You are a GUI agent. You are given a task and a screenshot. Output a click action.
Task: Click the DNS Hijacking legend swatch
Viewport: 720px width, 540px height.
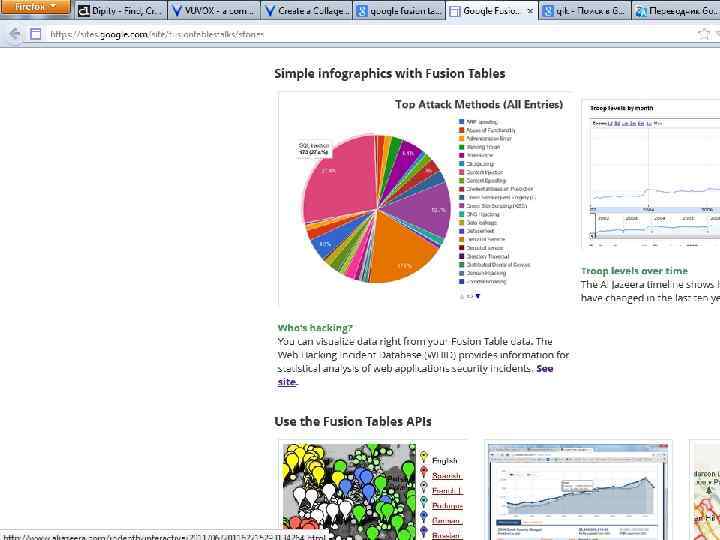(x=461, y=214)
